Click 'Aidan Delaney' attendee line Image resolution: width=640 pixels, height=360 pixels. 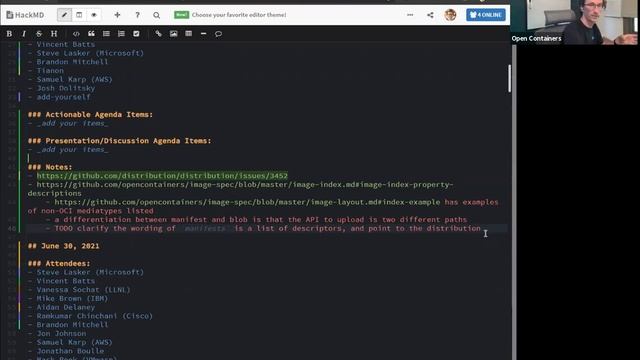coord(65,307)
